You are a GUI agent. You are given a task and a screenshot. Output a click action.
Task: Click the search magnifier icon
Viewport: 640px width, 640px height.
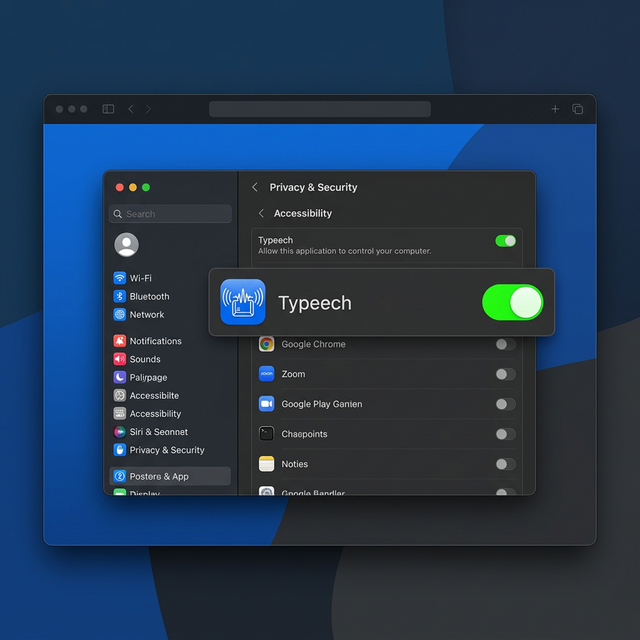[x=118, y=214]
